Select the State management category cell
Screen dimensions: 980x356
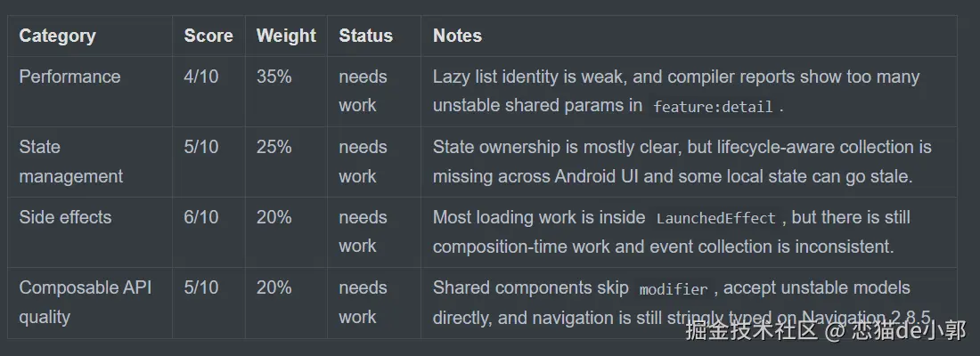coord(71,161)
